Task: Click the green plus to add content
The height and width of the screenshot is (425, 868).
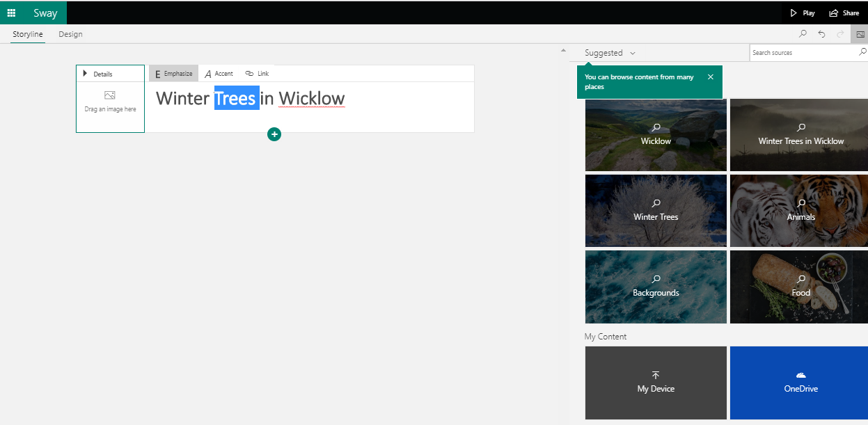Action: (274, 134)
